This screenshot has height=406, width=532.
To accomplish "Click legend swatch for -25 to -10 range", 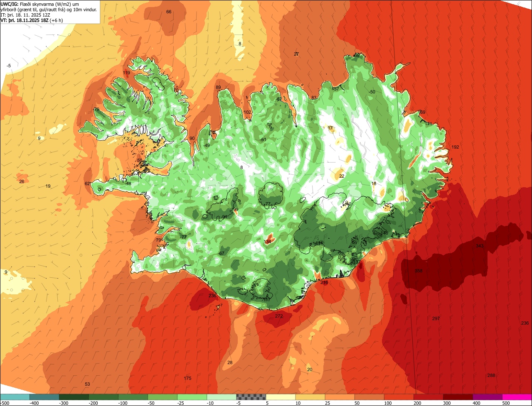I will click(x=192, y=397).
